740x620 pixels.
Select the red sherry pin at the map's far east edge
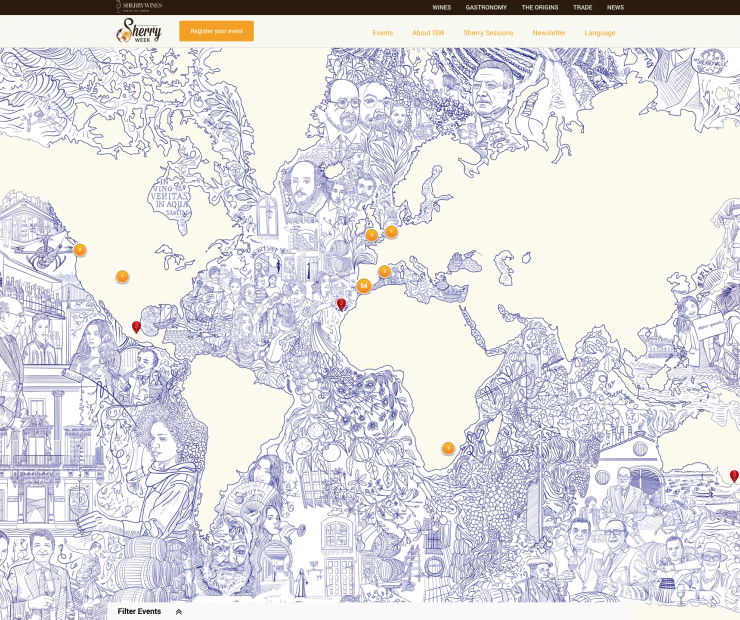(734, 476)
